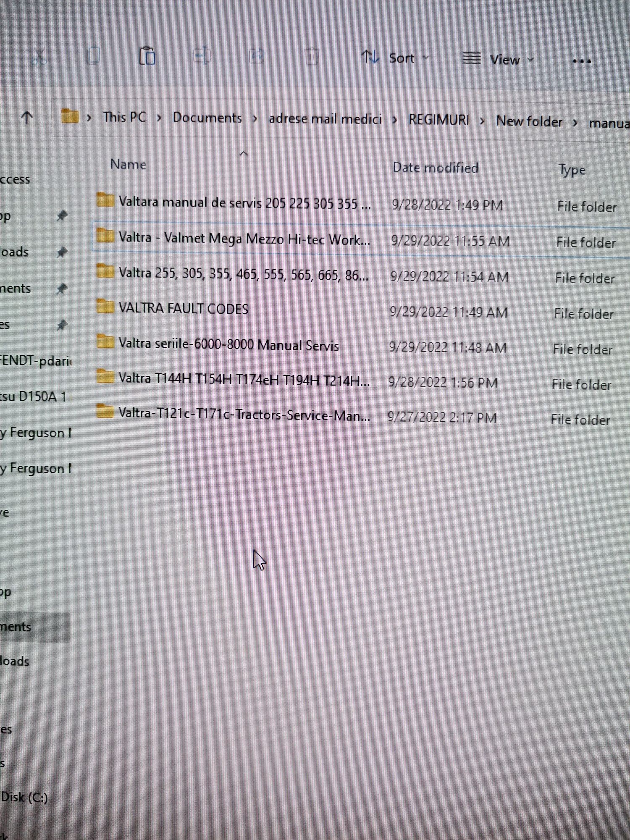Expand chevron after Documents in path
Image resolution: width=630 pixels, height=840 pixels.
click(x=255, y=119)
